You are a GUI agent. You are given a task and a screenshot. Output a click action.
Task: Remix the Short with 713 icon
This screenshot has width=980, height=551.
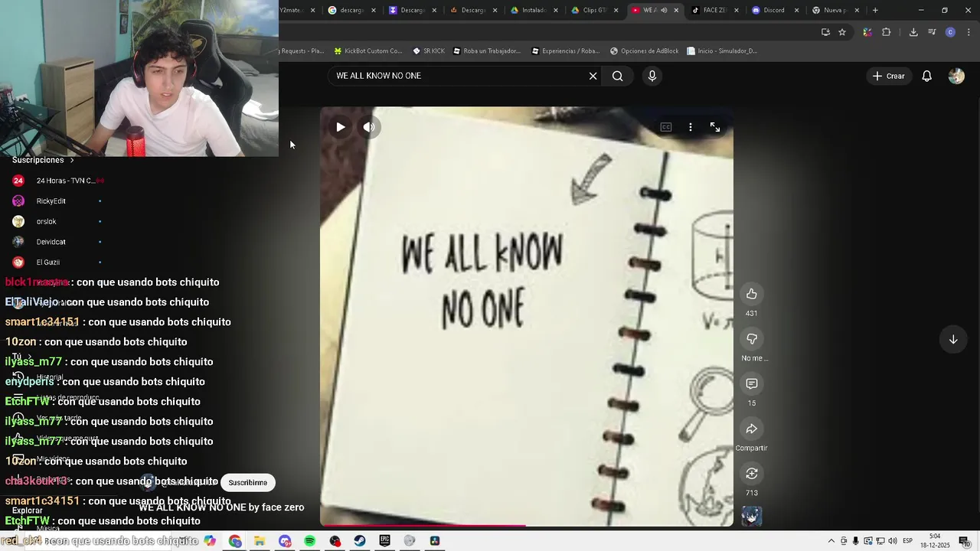752,474
